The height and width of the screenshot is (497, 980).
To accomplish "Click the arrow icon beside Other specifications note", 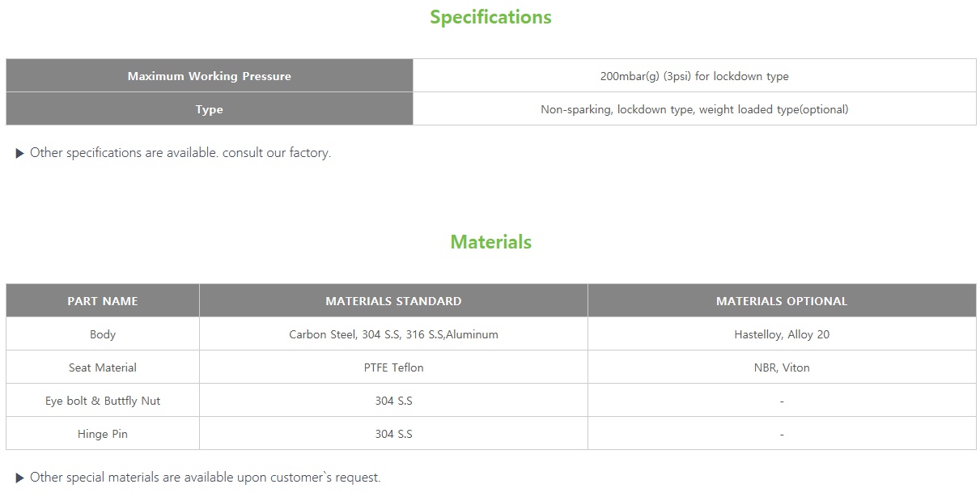I will [x=20, y=153].
